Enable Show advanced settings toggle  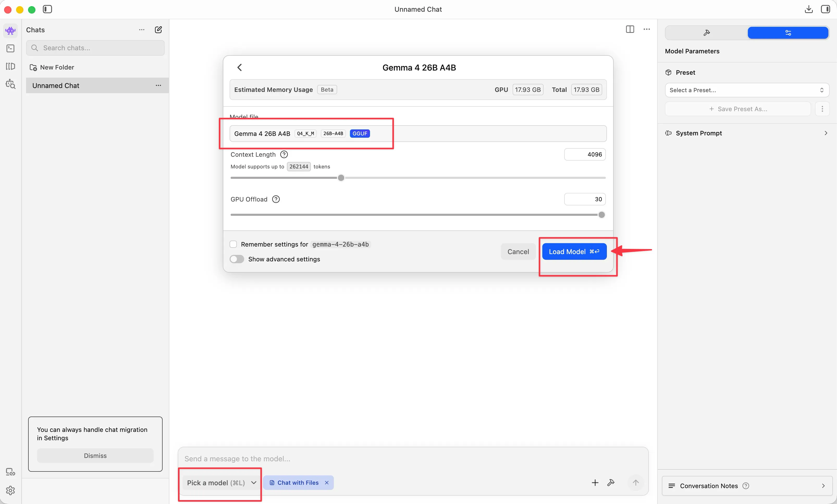click(x=237, y=259)
